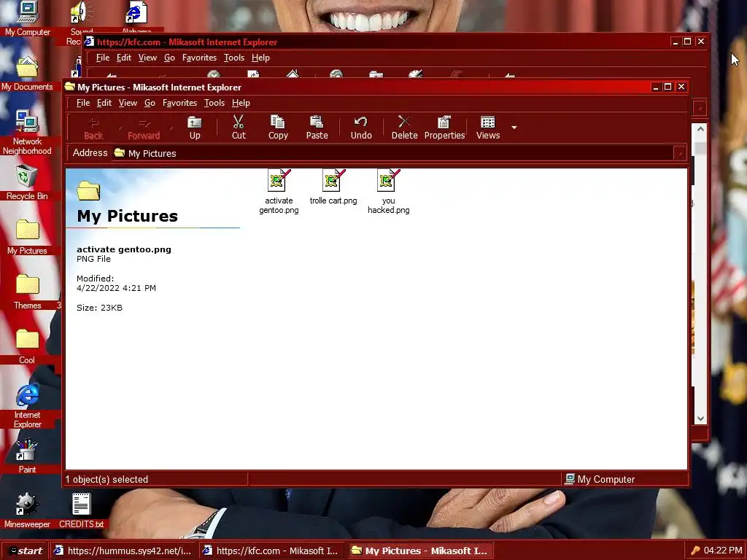This screenshot has width=747, height=560.
Task: Launch Paint from the desktop
Action: [27, 456]
